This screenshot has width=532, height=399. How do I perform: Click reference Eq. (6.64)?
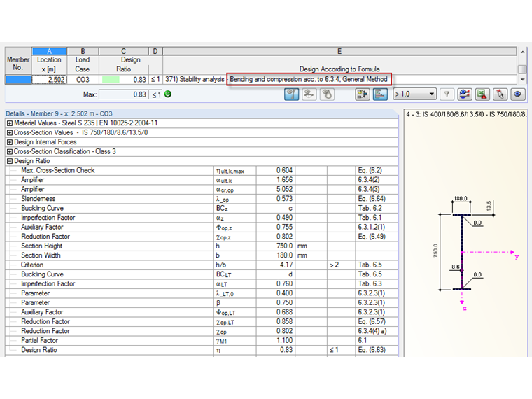point(372,199)
